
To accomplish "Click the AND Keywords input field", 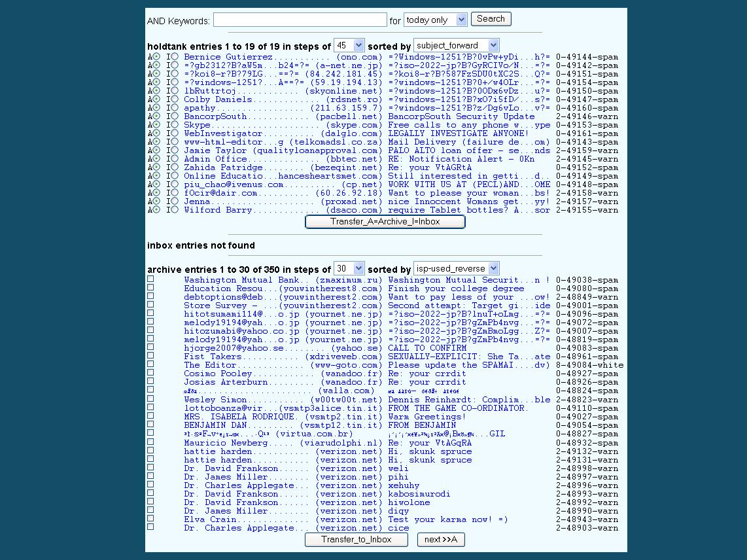I will [x=300, y=20].
